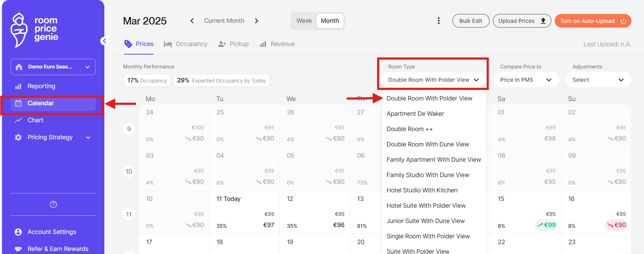This screenshot has width=644, height=254.
Task: Click the help question mark icon
Action: pyautogui.click(x=53, y=204)
